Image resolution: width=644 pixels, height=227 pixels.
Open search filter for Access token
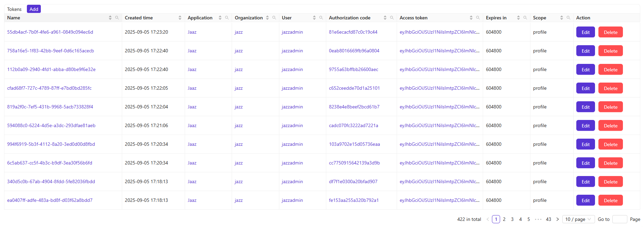click(x=478, y=18)
